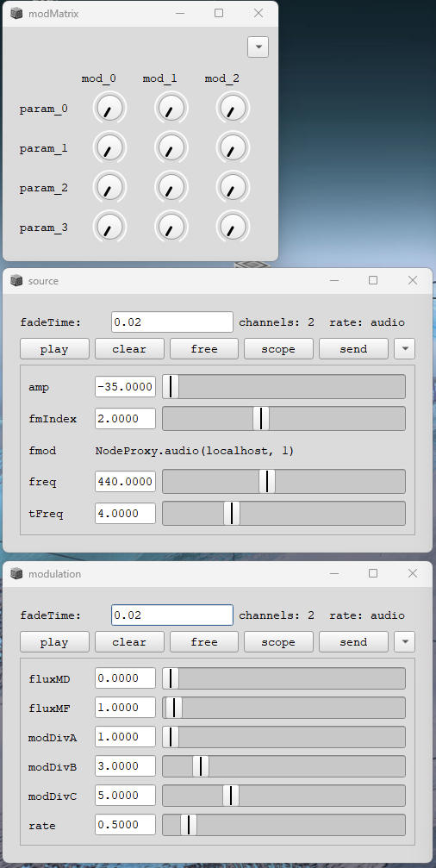
Task: Click the freq value field showing 440.0000
Action: point(125,482)
